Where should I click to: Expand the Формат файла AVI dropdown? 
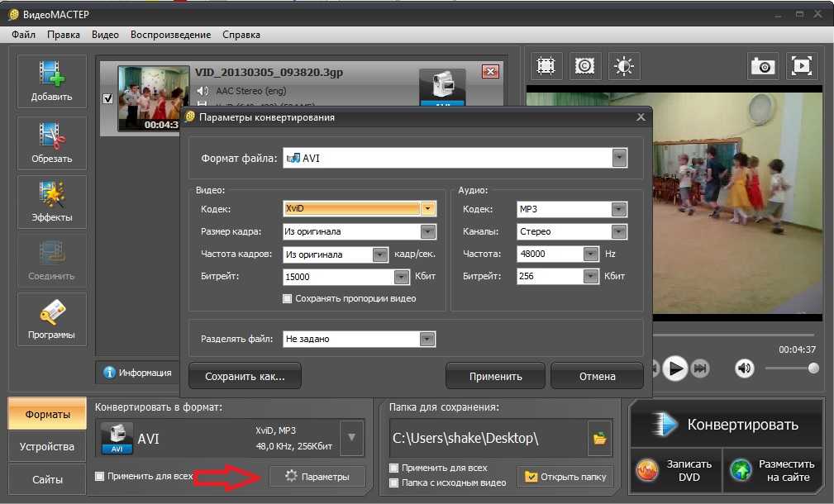(x=619, y=158)
